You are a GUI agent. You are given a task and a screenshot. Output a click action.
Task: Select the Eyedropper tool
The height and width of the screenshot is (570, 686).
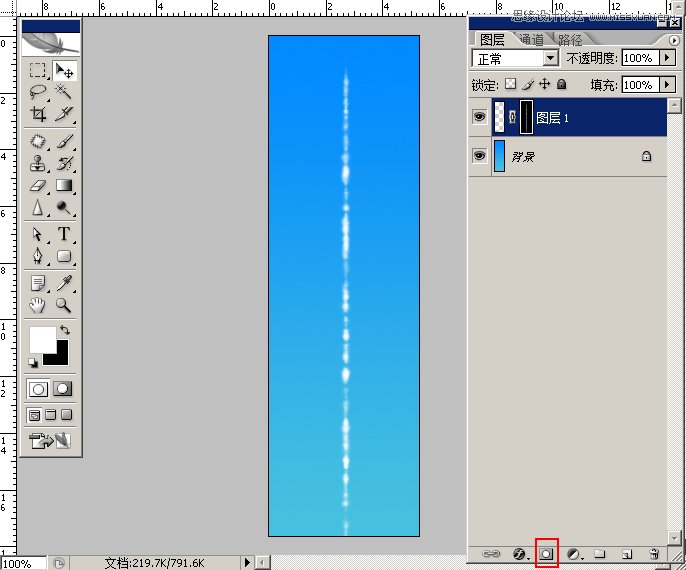pyautogui.click(x=64, y=283)
